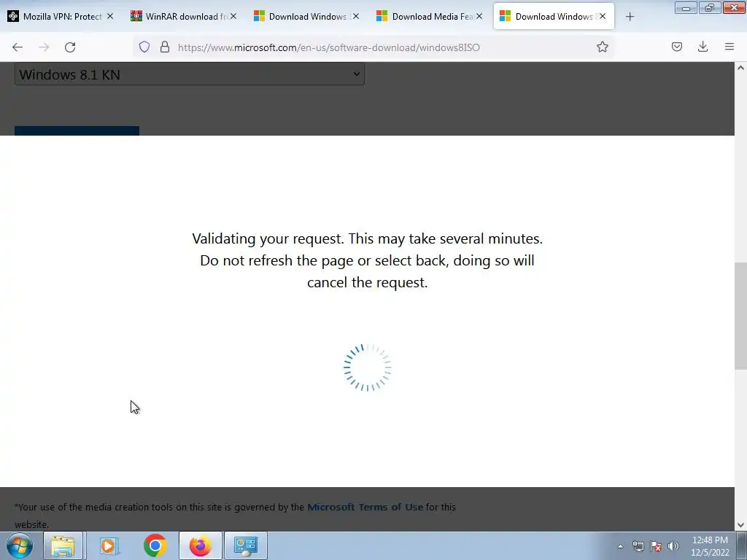Bookmark this page with the star icon
Image resolution: width=747 pixels, height=560 pixels.
602,47
